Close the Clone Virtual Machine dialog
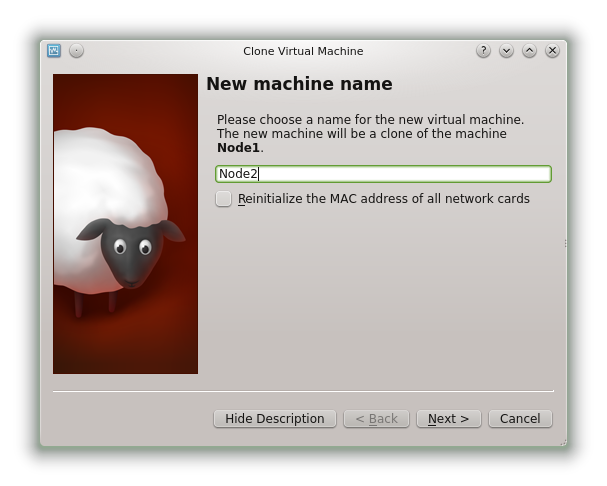Screen dimensions: 607x486 click(x=552, y=51)
